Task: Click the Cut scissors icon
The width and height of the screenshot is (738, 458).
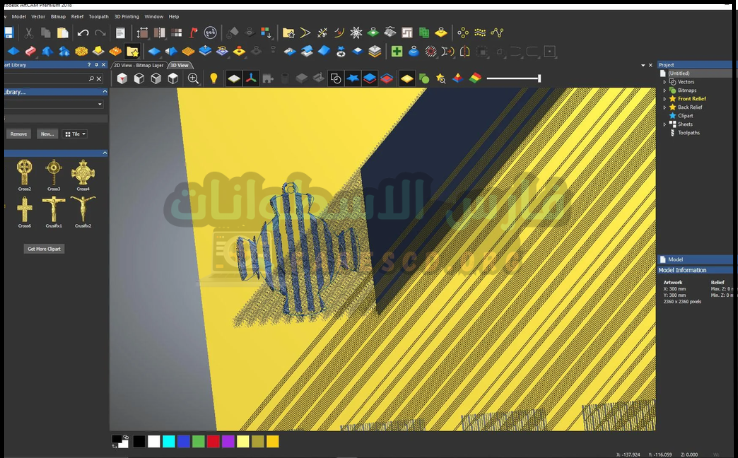Action: [29, 33]
